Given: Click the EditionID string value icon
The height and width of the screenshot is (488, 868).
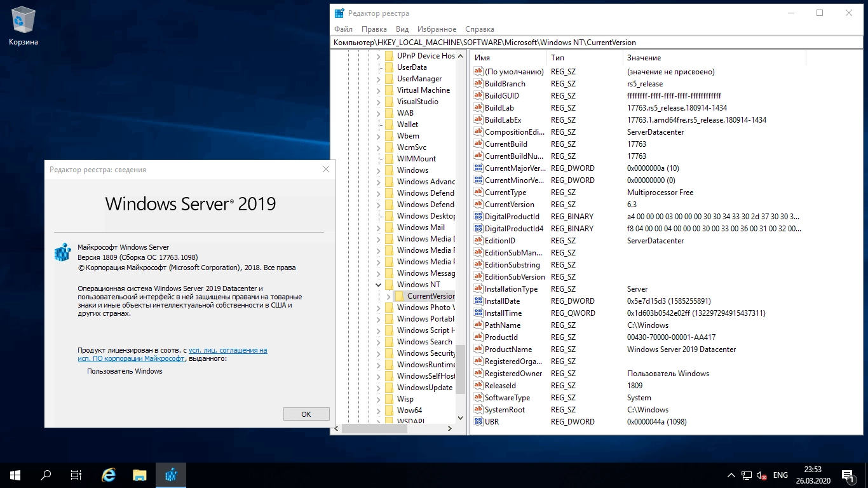Looking at the screenshot, I should point(478,241).
